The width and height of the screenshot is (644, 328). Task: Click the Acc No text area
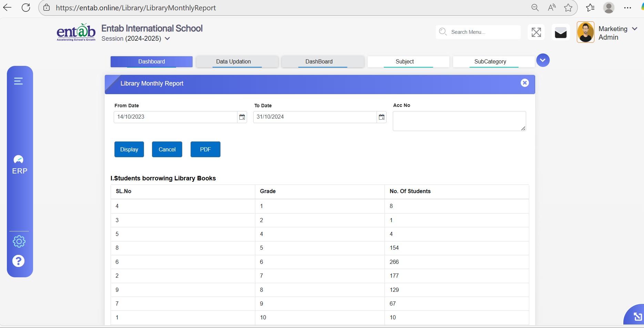point(459,121)
